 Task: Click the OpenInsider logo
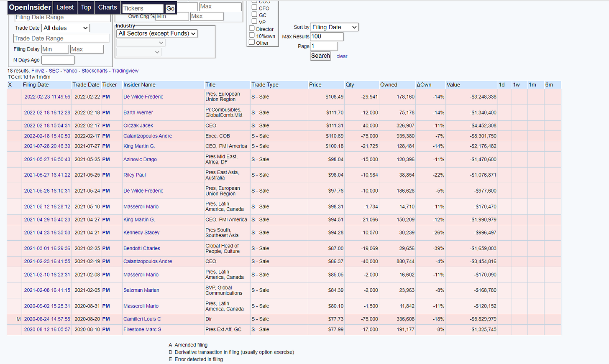(30, 7)
